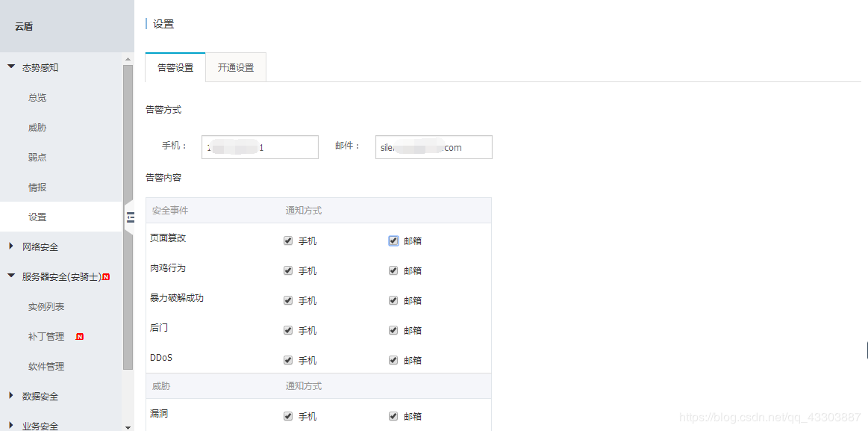Image resolution: width=868 pixels, height=431 pixels.
Task: Expand the 数据安全 menu section
Action: pyautogui.click(x=11, y=396)
